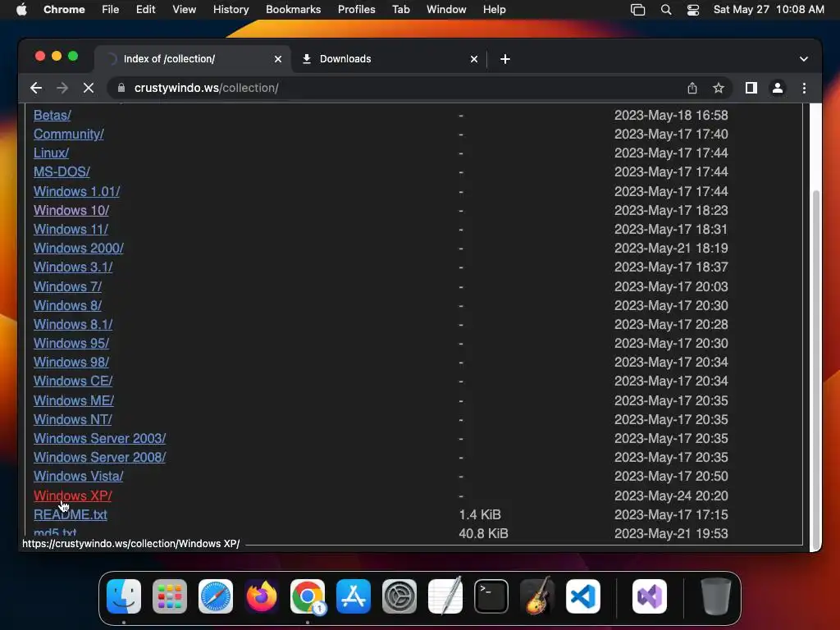Open the README.txt file link
This screenshot has height=630, width=840.
tap(71, 514)
